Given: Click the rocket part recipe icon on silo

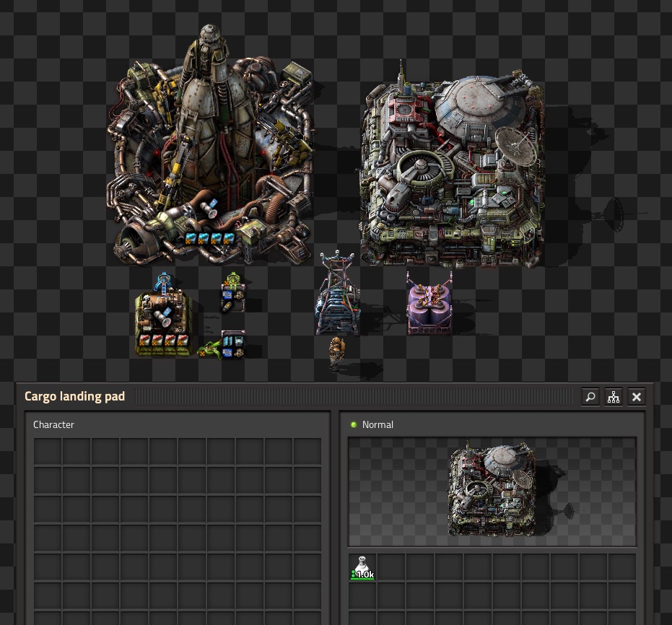Looking at the screenshot, I should coord(209,208).
